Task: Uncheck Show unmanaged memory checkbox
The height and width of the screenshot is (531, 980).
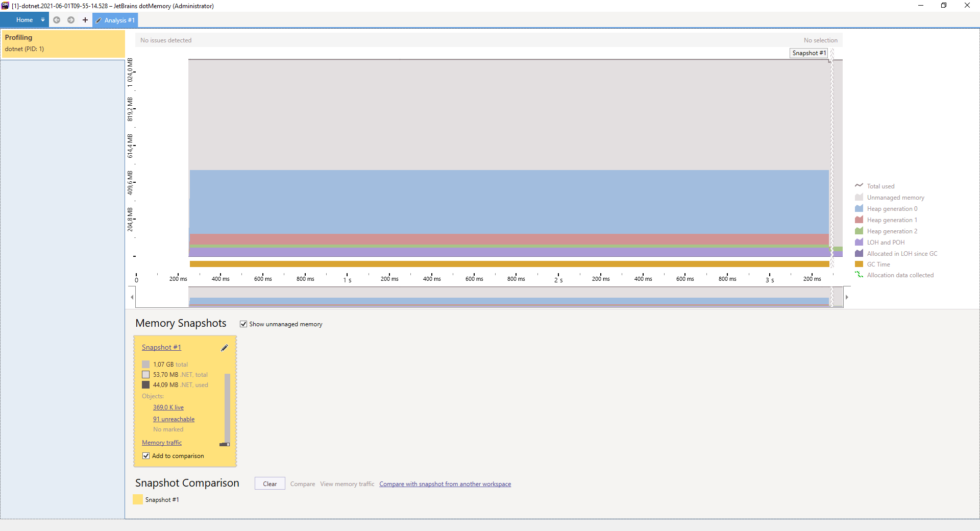Action: 243,324
